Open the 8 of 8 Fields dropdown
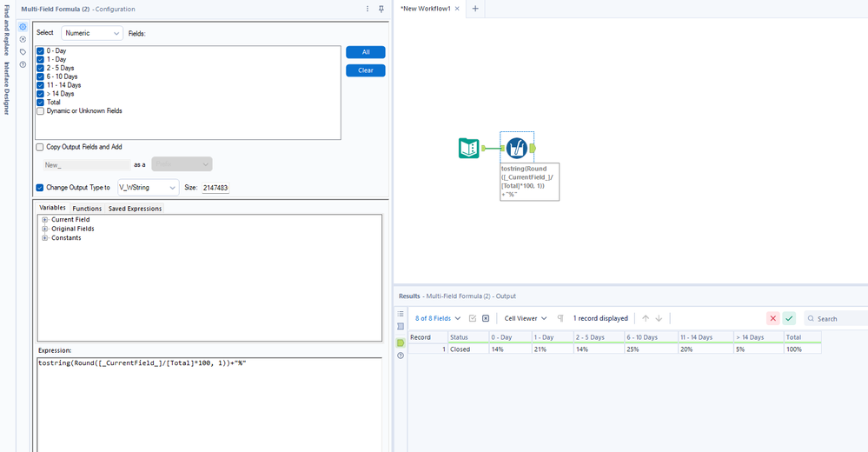Screen dimensions: 868x452 (x=438, y=318)
